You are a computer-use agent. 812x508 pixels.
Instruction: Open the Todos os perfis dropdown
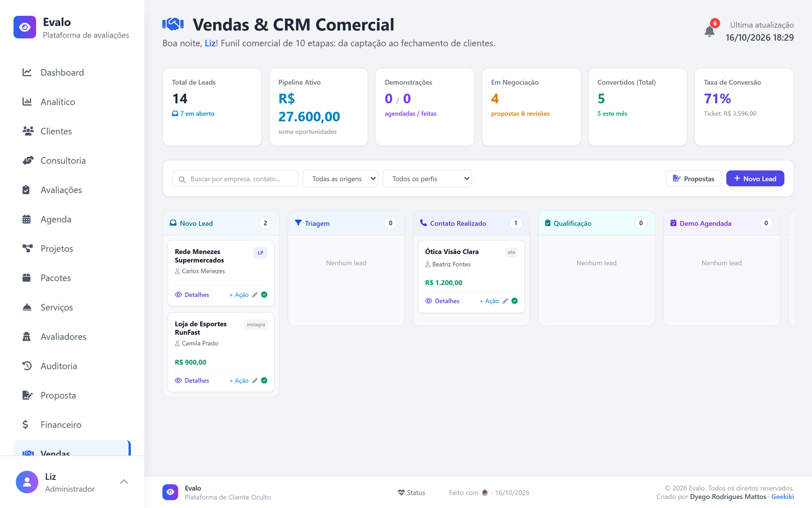point(427,179)
